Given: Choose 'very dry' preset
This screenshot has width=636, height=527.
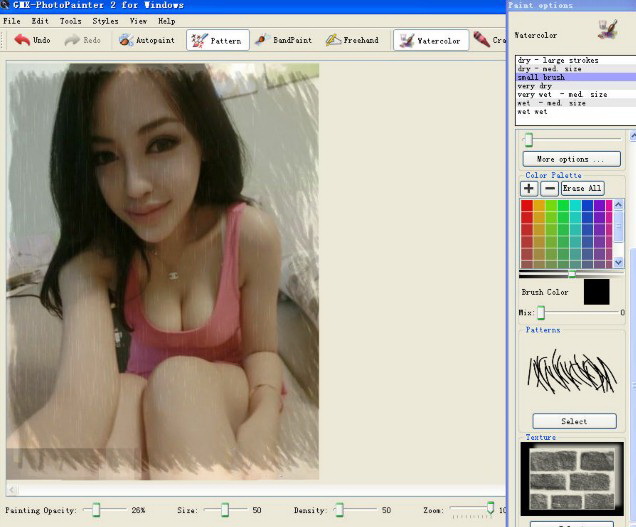Looking at the screenshot, I should click(576, 86).
